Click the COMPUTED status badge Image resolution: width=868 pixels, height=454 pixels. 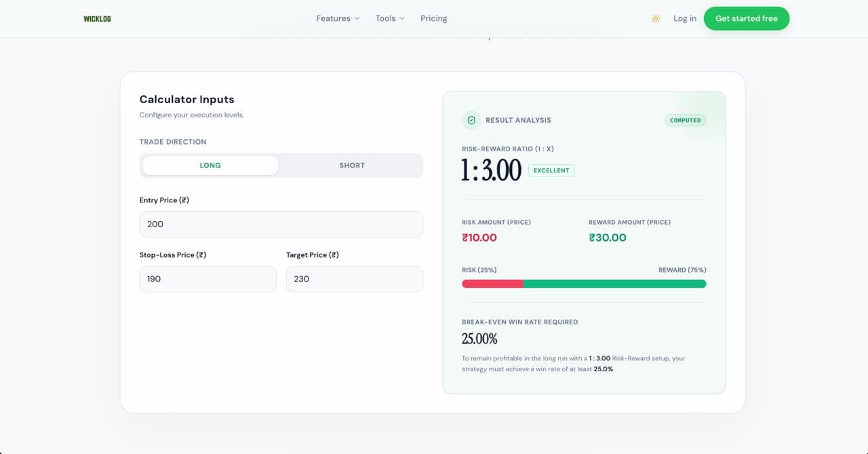click(686, 120)
